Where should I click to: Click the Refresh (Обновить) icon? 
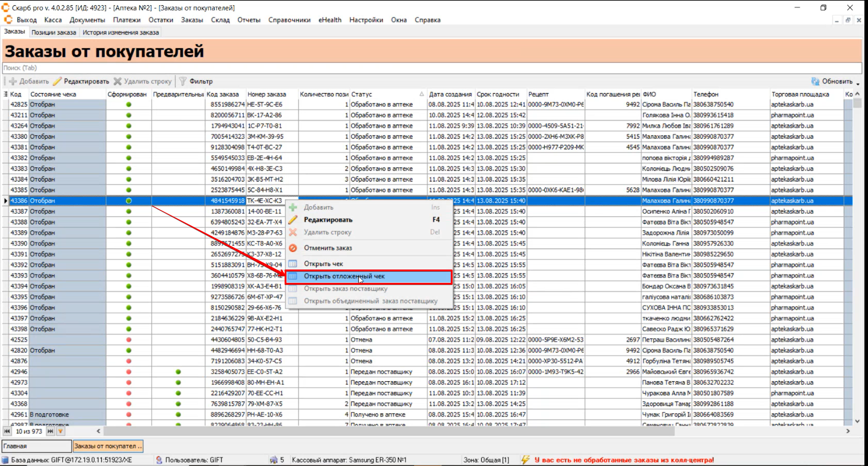tap(815, 81)
